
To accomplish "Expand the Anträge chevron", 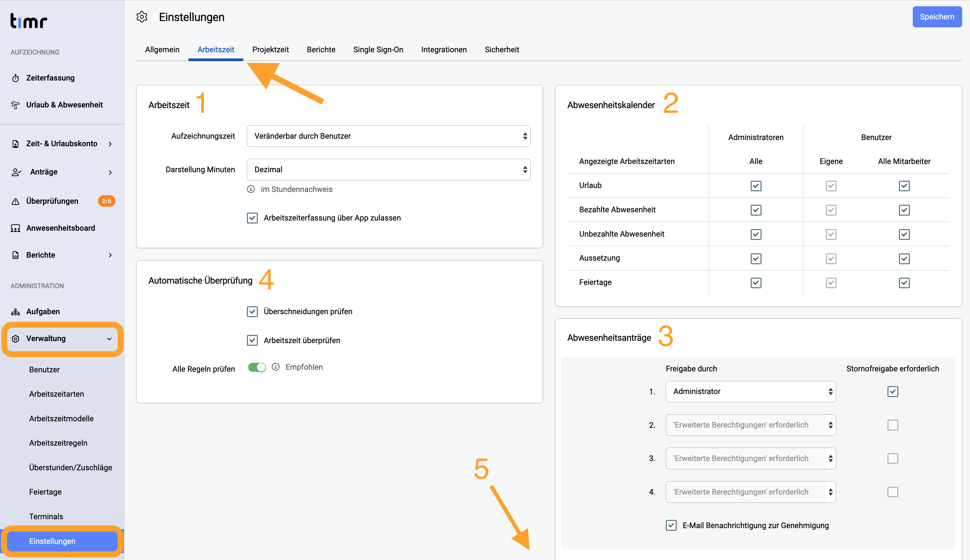I will 110,172.
